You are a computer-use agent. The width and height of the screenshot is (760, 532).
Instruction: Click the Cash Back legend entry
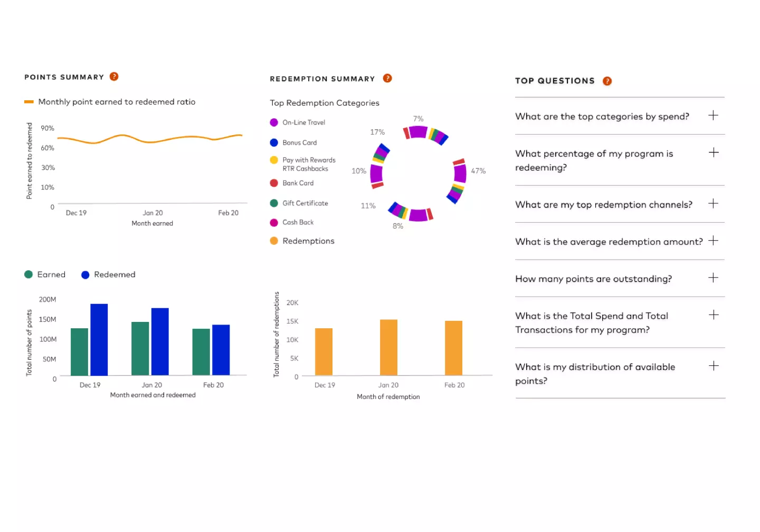tap(292, 222)
